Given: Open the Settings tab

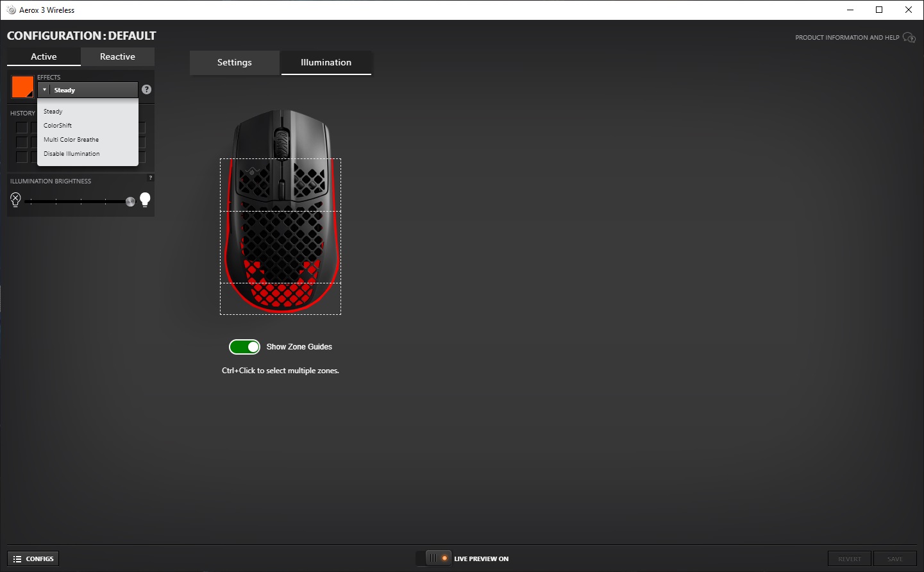Looking at the screenshot, I should click(x=235, y=63).
